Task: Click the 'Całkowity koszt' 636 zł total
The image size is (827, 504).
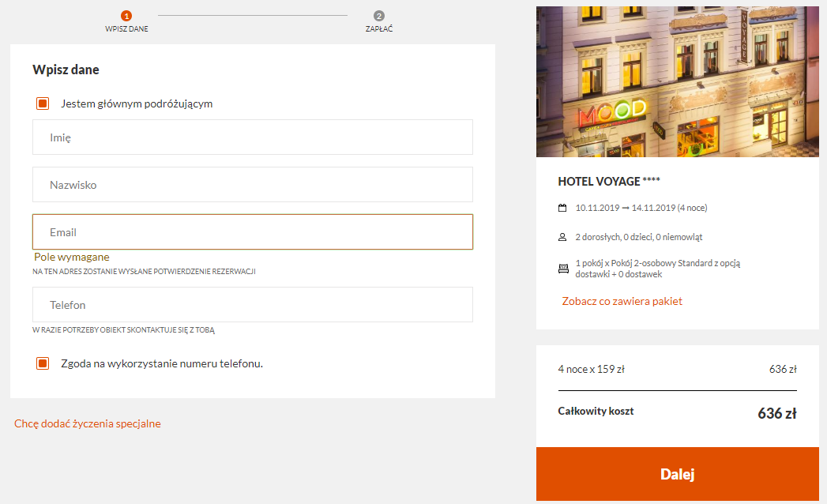Action: (777, 413)
